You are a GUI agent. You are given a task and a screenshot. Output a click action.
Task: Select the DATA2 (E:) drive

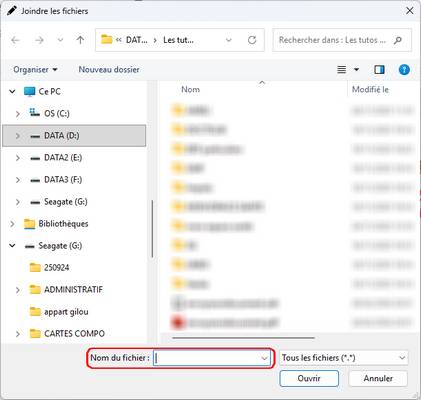tap(63, 158)
